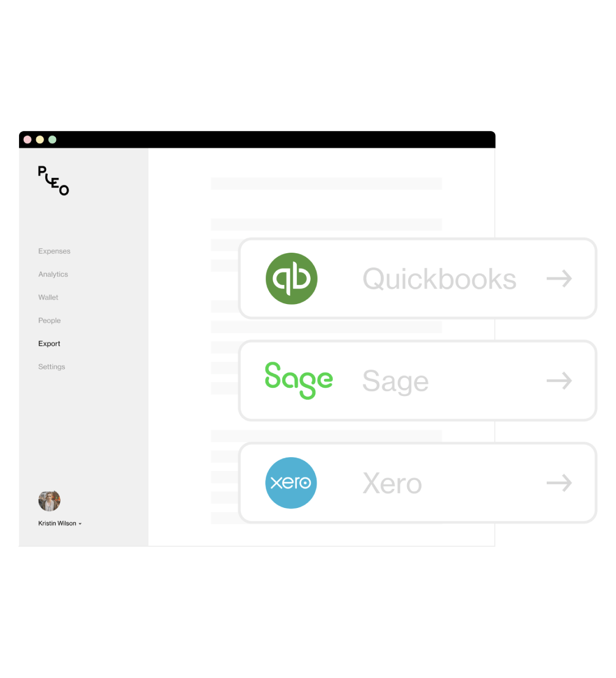Click the arrow on Xero card
This screenshot has height=678, width=616.
pyautogui.click(x=559, y=483)
